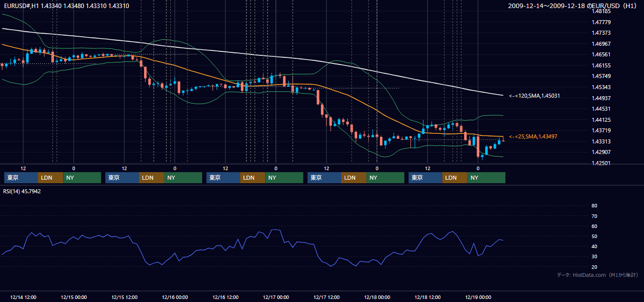Image resolution: width=644 pixels, height=302 pixels.
Task: Click the 12/16 12:00 time axis label
Action: pos(225,297)
